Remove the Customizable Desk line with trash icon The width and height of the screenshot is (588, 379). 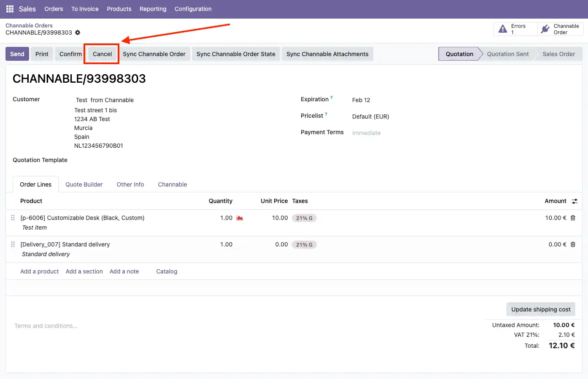[573, 218]
